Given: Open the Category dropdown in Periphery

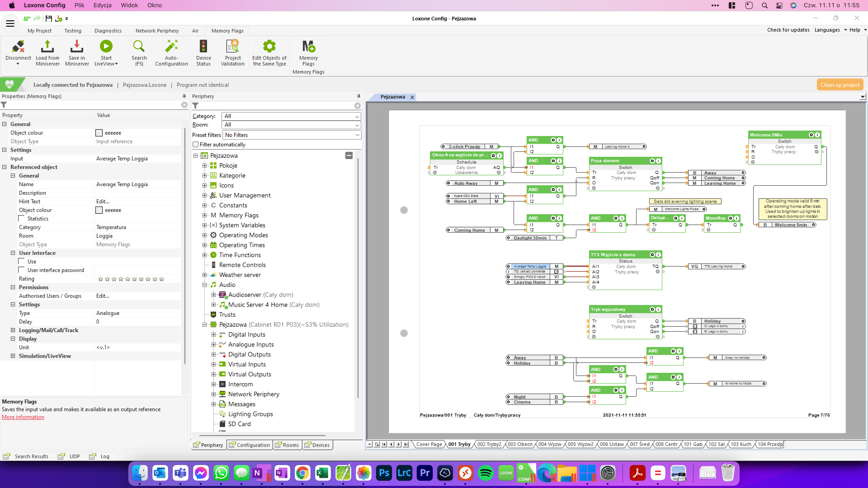Looking at the screenshot, I should pos(291,116).
